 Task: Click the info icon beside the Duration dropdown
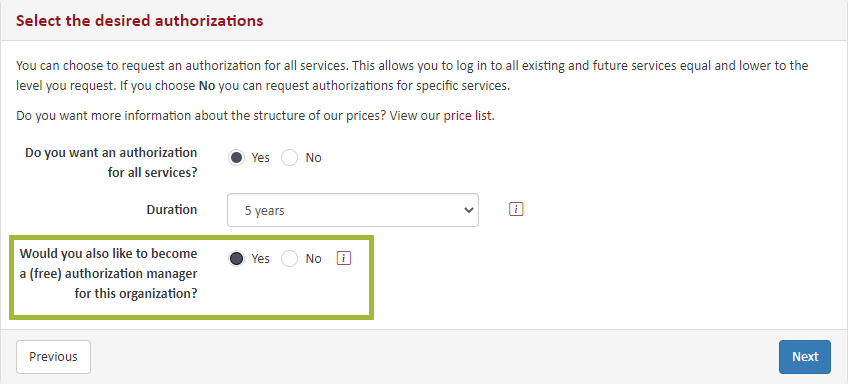coord(516,209)
